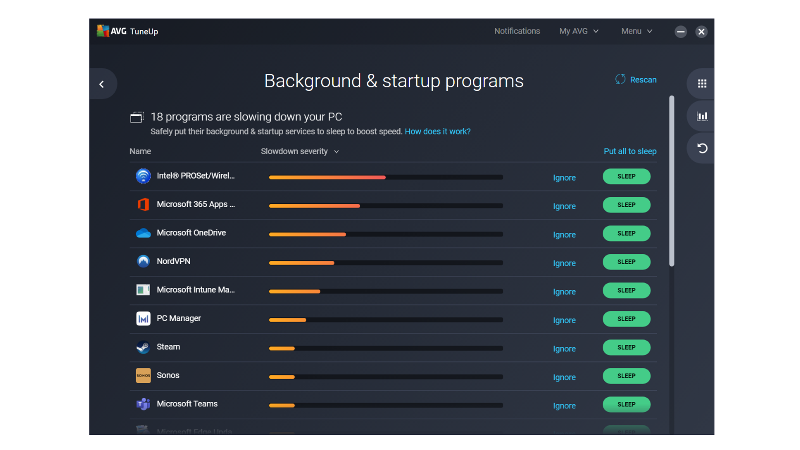This screenshot has width=800, height=450.
Task: Click the Microsoft Teams program icon
Action: 143,404
